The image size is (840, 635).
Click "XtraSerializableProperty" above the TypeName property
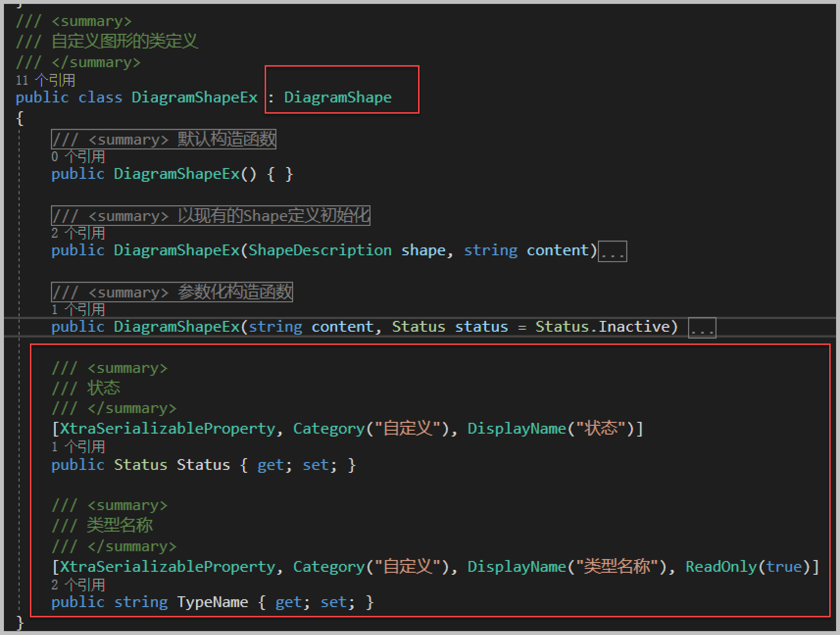click(x=168, y=566)
